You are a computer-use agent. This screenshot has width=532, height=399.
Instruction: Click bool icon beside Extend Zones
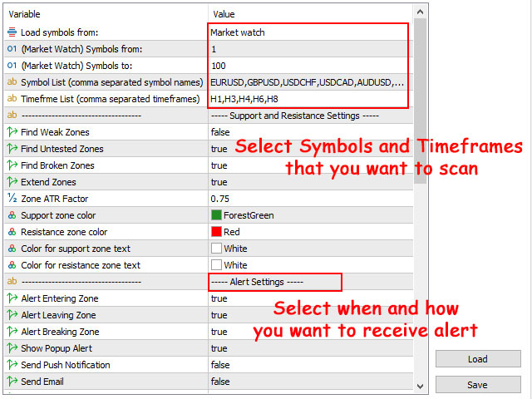tap(12, 181)
